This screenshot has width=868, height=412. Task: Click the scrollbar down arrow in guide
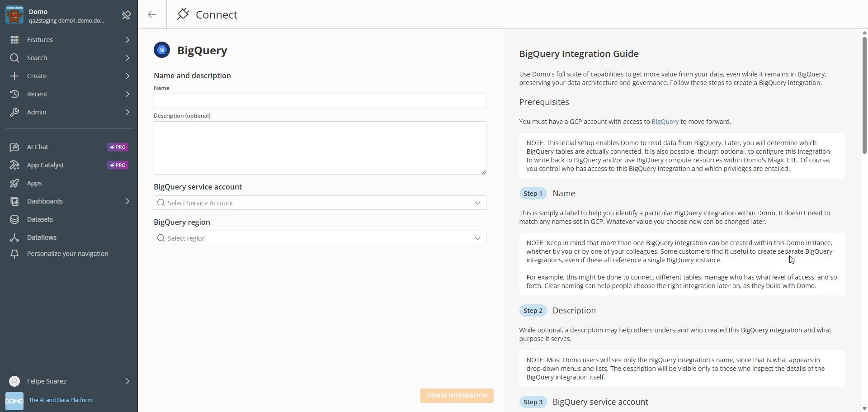(864, 408)
